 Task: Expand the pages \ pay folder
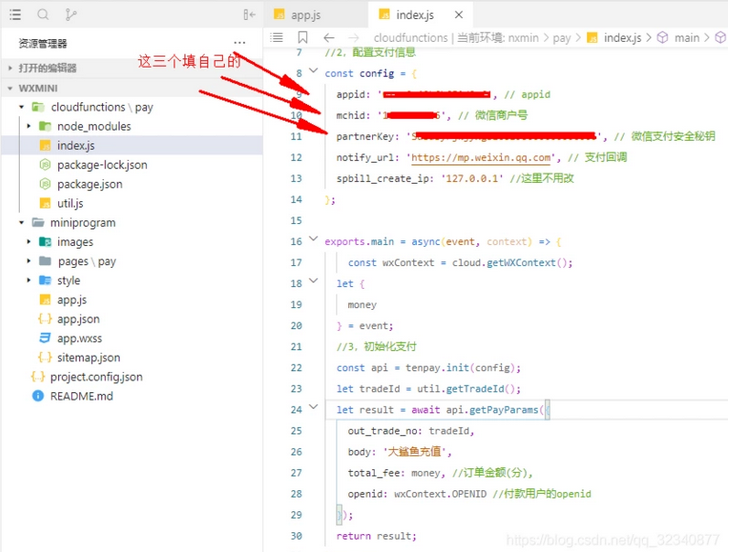click(x=29, y=261)
